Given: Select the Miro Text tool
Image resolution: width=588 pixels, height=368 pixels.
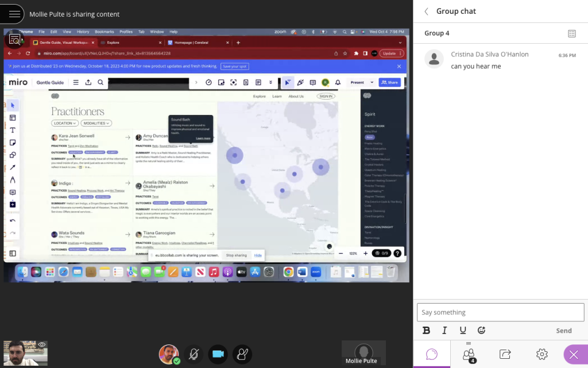Looking at the screenshot, I should (x=13, y=131).
